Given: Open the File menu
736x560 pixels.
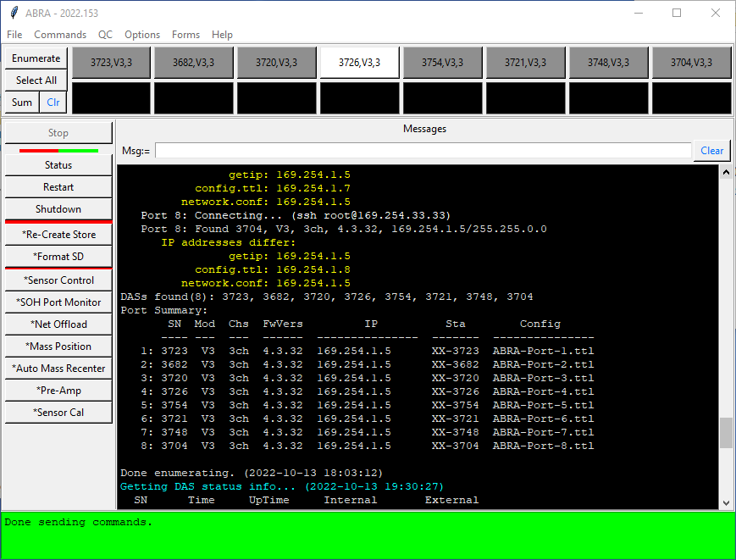Looking at the screenshot, I should 14,35.
